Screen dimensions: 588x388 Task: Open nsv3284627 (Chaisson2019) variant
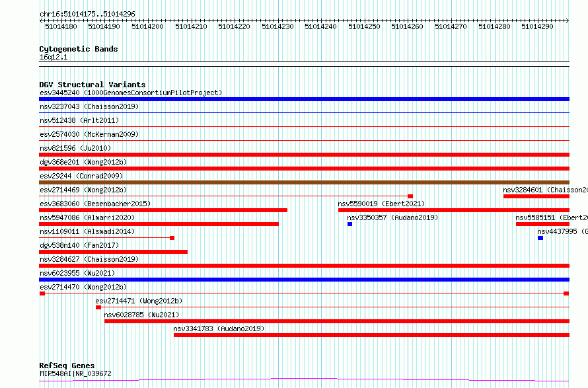(x=89, y=259)
